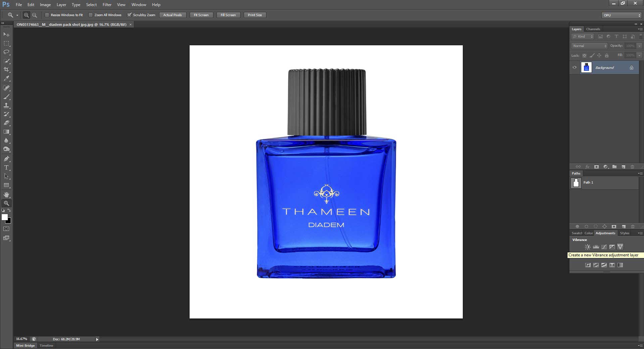Select Path 1 in the Paths panel
Screen dimensions: 644x349
point(588,183)
